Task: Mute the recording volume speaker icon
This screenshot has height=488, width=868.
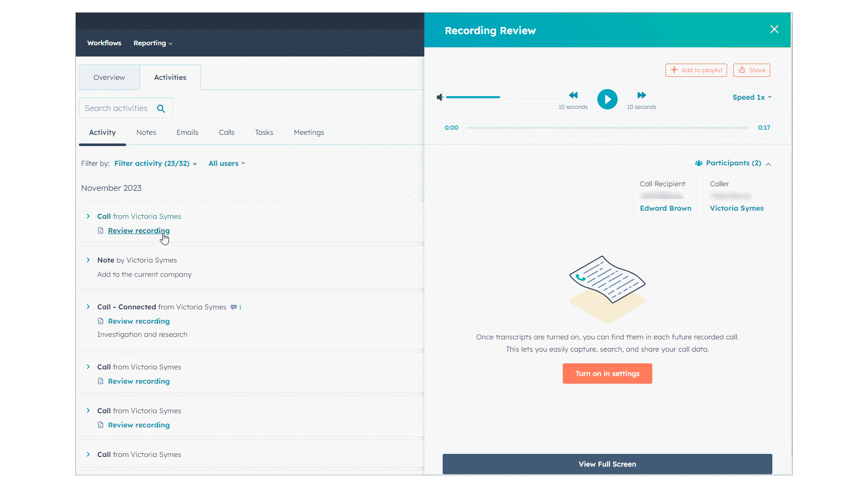Action: [440, 97]
